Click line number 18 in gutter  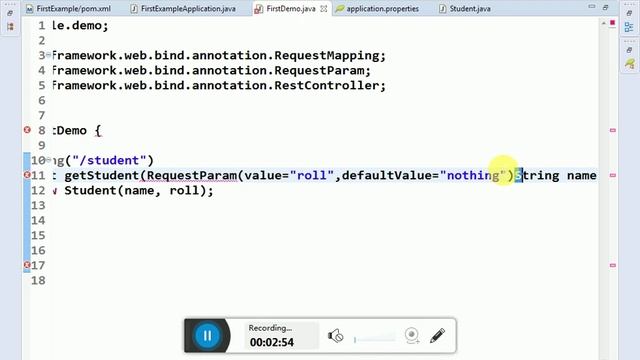pos(38,280)
